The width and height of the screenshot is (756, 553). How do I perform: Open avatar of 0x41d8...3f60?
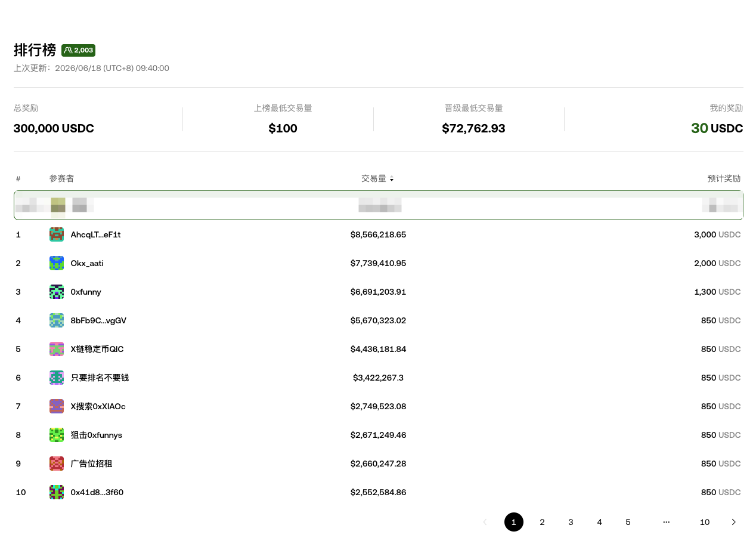[57, 492]
